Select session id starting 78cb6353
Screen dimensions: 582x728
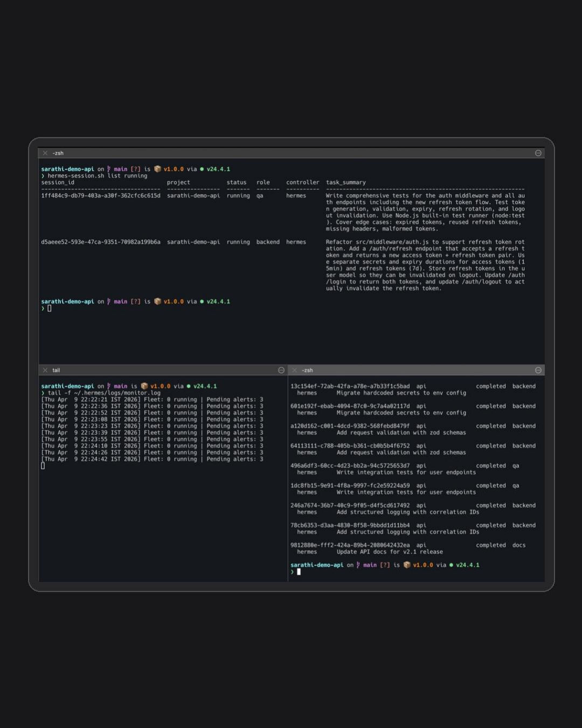pyautogui.click(x=350, y=525)
